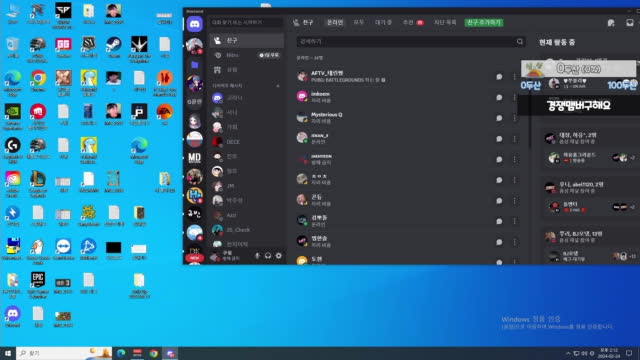Open TeamViewer desktop icon
This screenshot has height=360, width=640.
coord(63,249)
